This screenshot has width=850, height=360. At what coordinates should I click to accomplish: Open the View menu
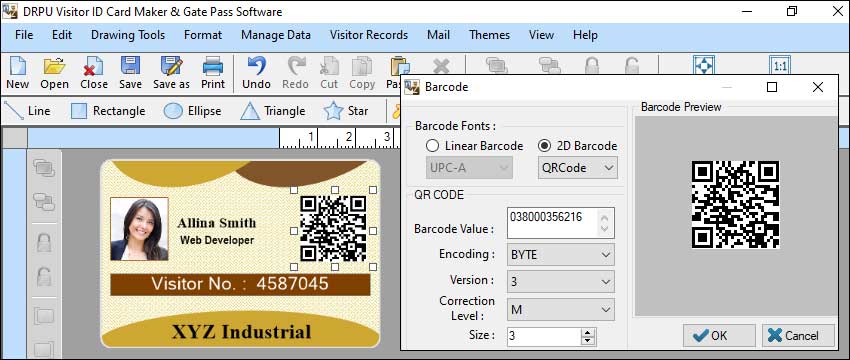541,35
